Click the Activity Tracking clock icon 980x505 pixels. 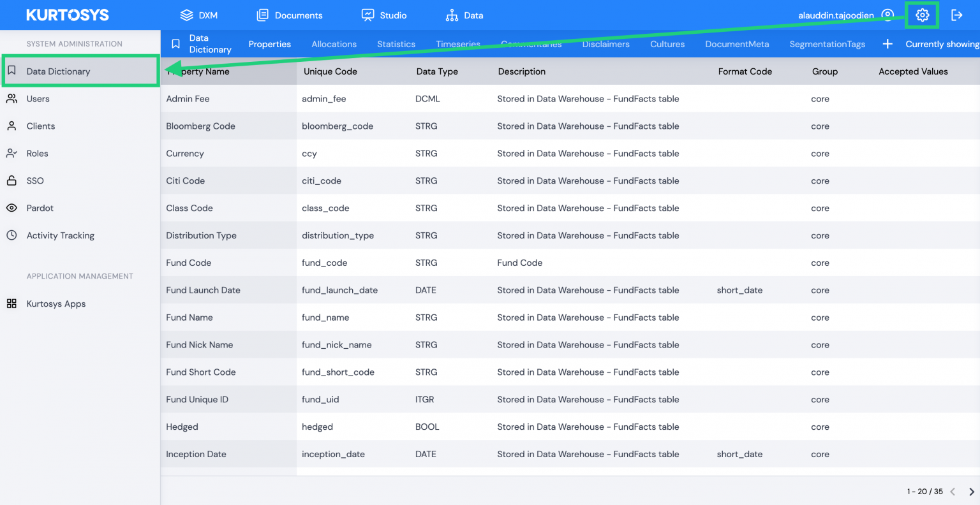pos(11,235)
